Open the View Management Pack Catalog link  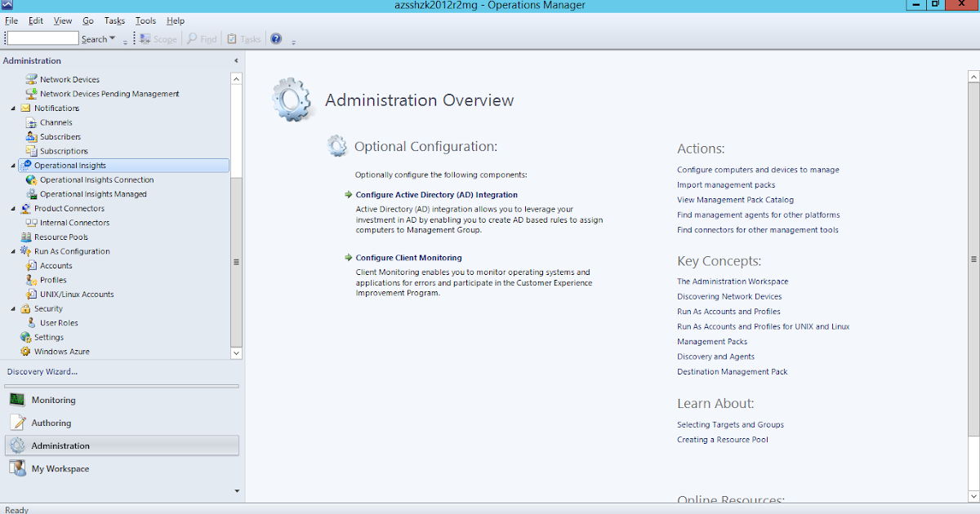click(735, 199)
